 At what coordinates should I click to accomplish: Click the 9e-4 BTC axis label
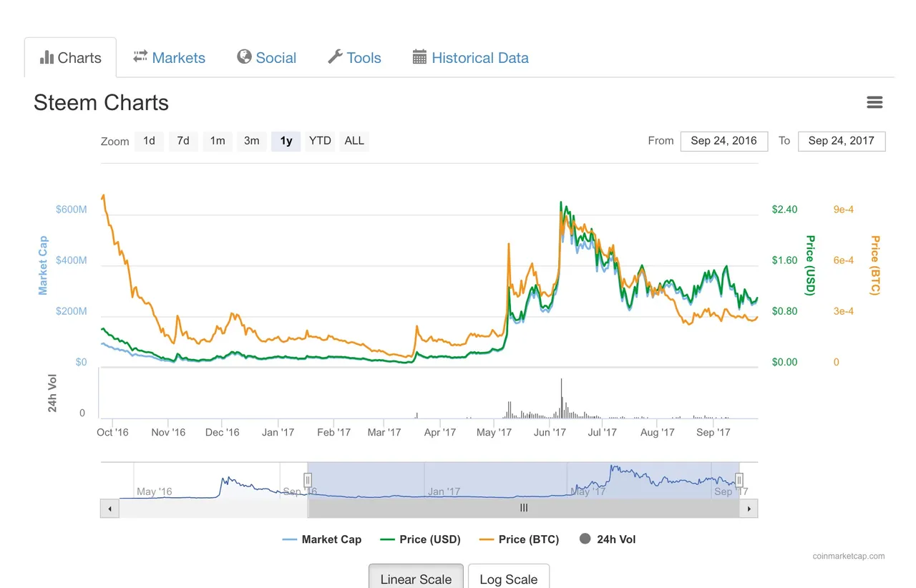click(x=843, y=210)
